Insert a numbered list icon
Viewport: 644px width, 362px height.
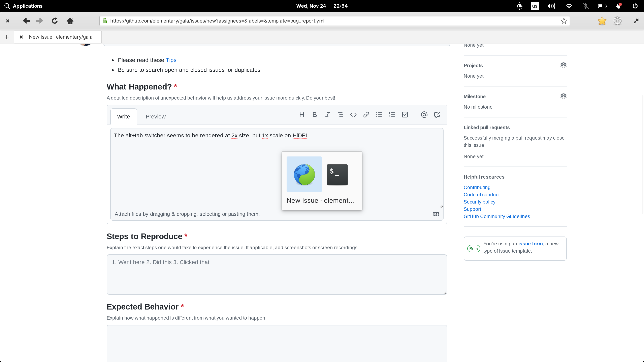point(392,115)
